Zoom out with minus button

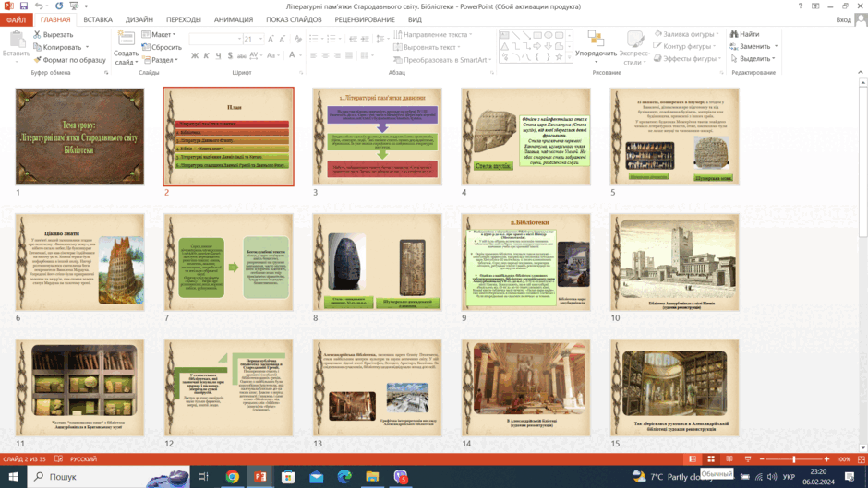[x=762, y=459]
